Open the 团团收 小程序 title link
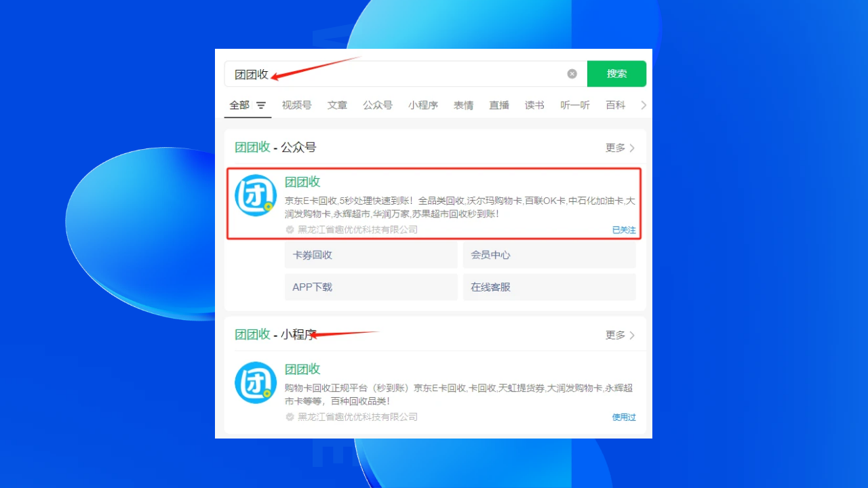The height and width of the screenshot is (488, 868). click(302, 369)
